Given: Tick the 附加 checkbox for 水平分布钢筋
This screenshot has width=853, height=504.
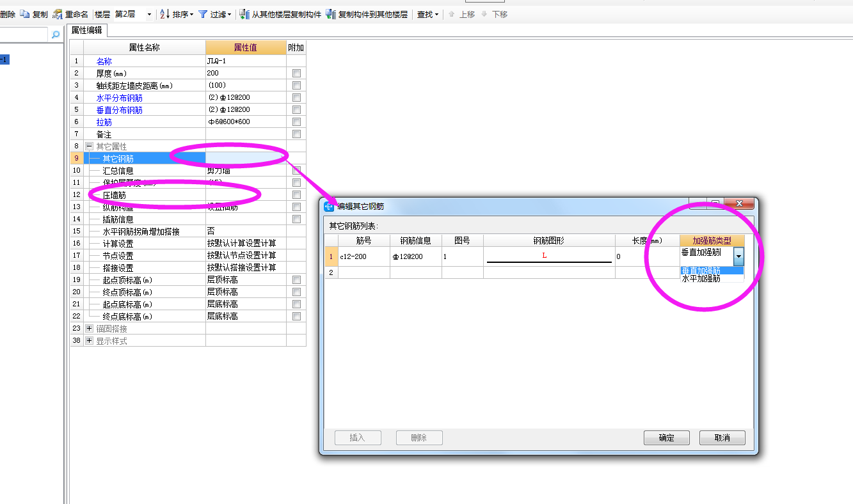Looking at the screenshot, I should click(x=296, y=98).
